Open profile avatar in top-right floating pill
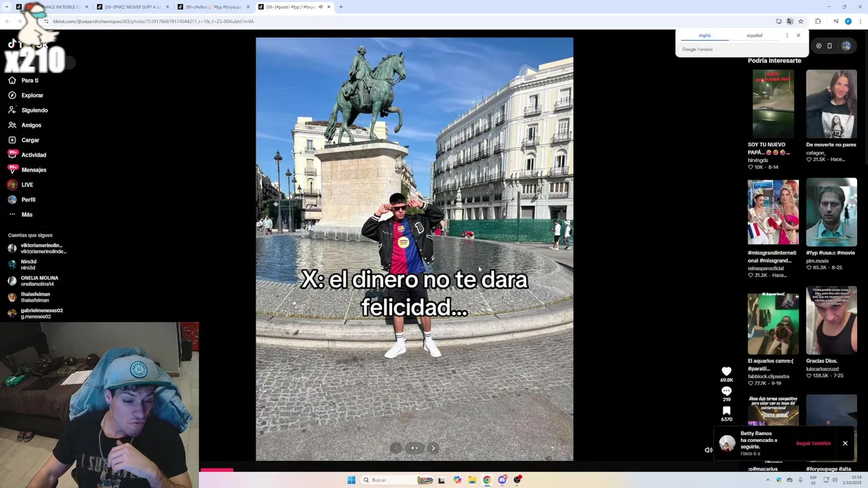The width and height of the screenshot is (868, 488). [846, 46]
